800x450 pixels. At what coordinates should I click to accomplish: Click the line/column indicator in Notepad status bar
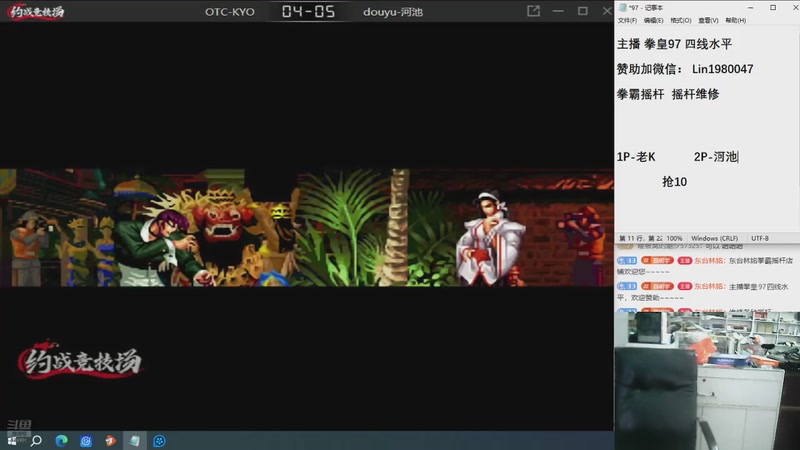pyautogui.click(x=640, y=238)
